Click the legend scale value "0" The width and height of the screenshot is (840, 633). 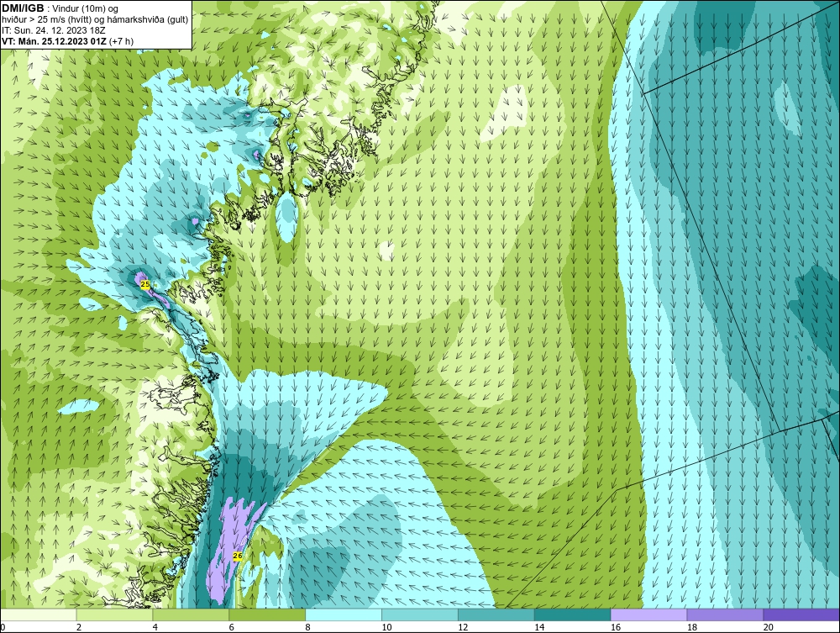[3, 627]
